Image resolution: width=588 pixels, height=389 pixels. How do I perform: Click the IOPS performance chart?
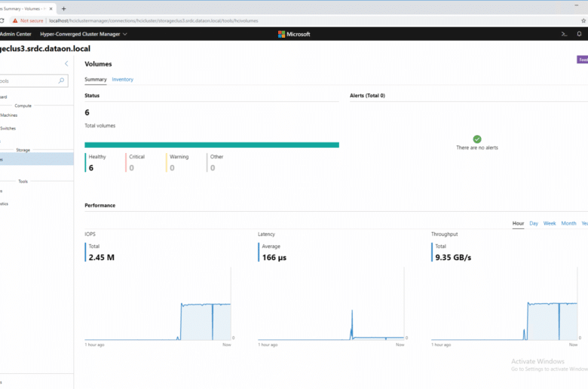click(158, 304)
